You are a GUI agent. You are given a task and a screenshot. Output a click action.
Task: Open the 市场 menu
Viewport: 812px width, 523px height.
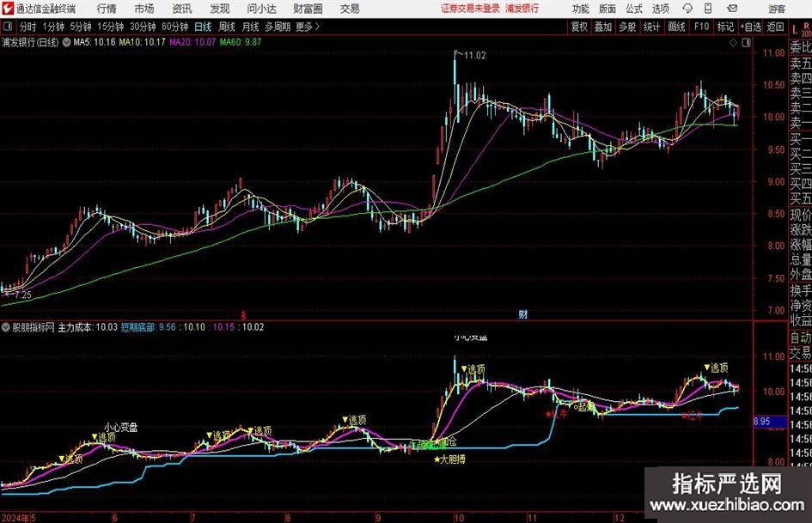144,9
